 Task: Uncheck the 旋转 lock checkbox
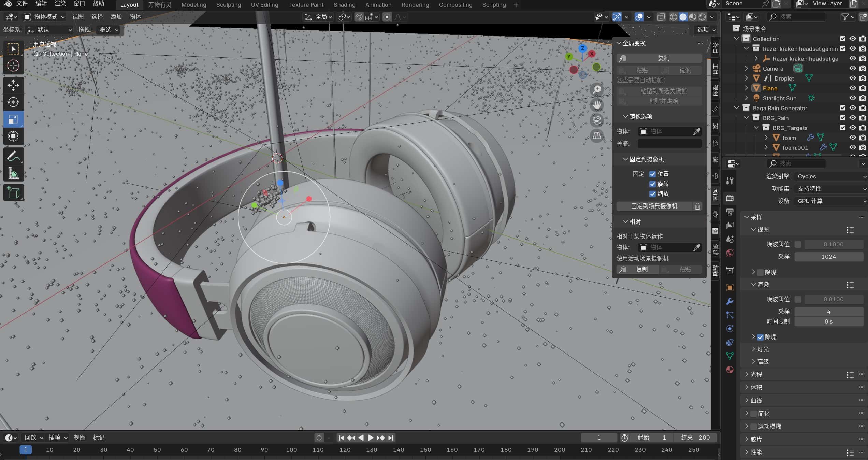tap(652, 184)
